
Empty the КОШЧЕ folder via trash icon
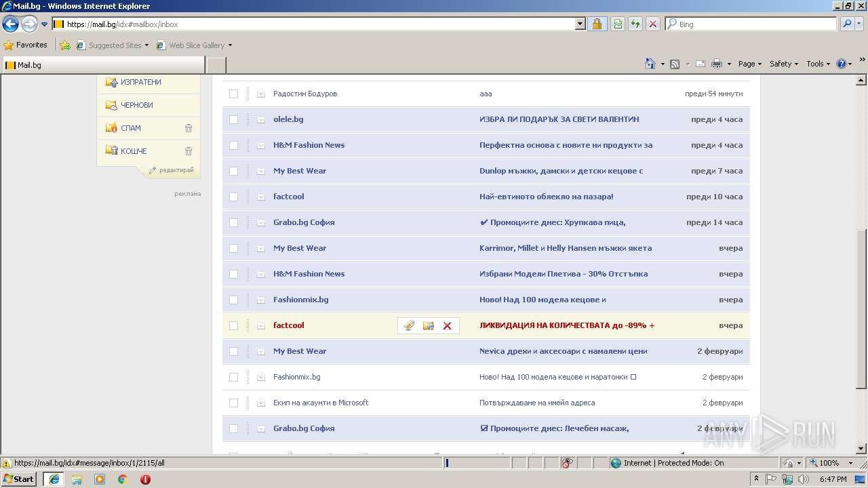189,151
